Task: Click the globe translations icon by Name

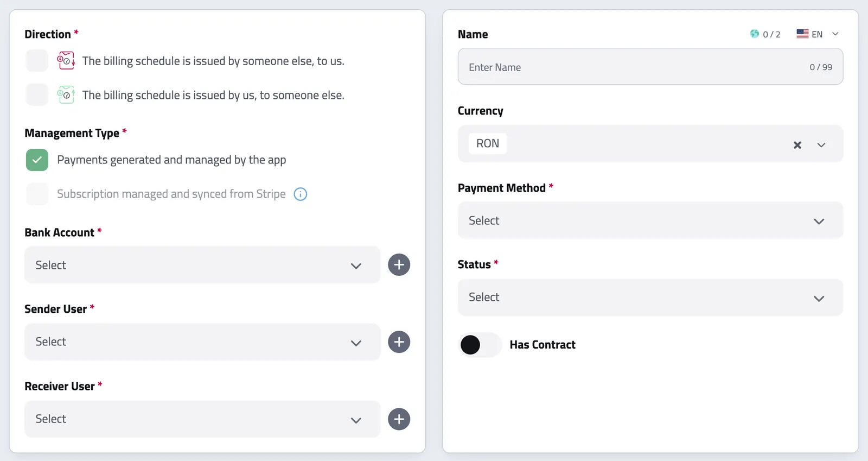Action: pos(755,34)
